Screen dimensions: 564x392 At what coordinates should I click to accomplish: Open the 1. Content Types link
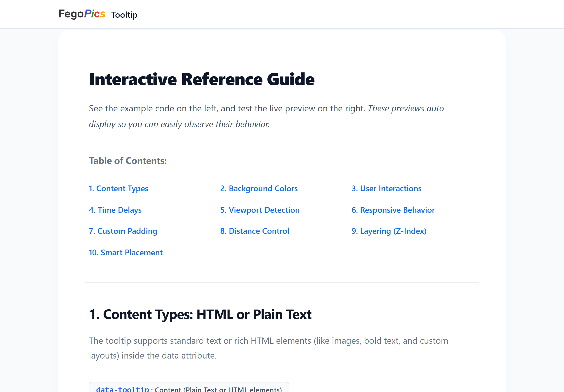[x=119, y=188]
